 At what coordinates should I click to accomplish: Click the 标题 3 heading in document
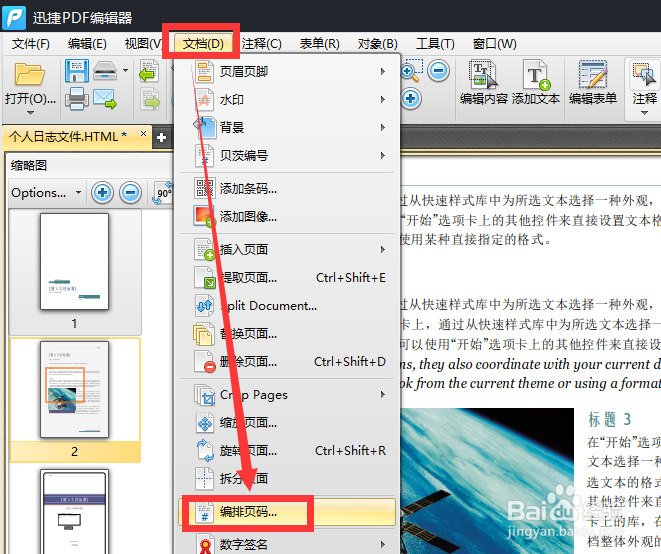pyautogui.click(x=610, y=419)
